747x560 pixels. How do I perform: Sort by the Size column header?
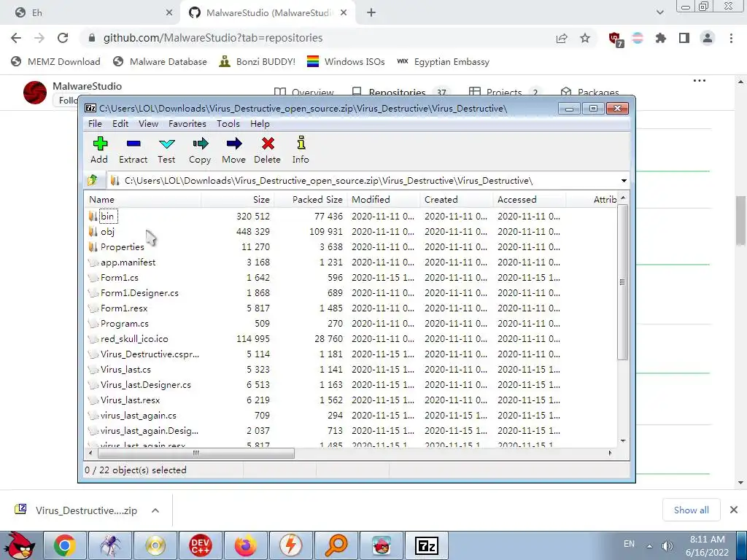click(x=238, y=200)
